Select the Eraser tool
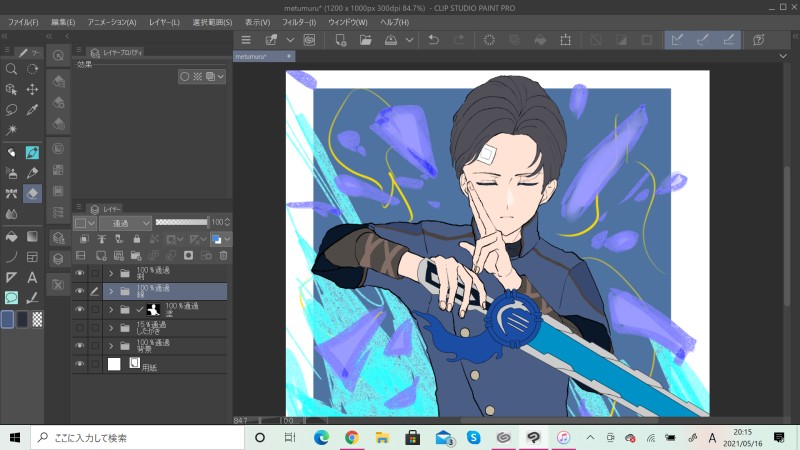This screenshot has width=800, height=450. pos(32,193)
